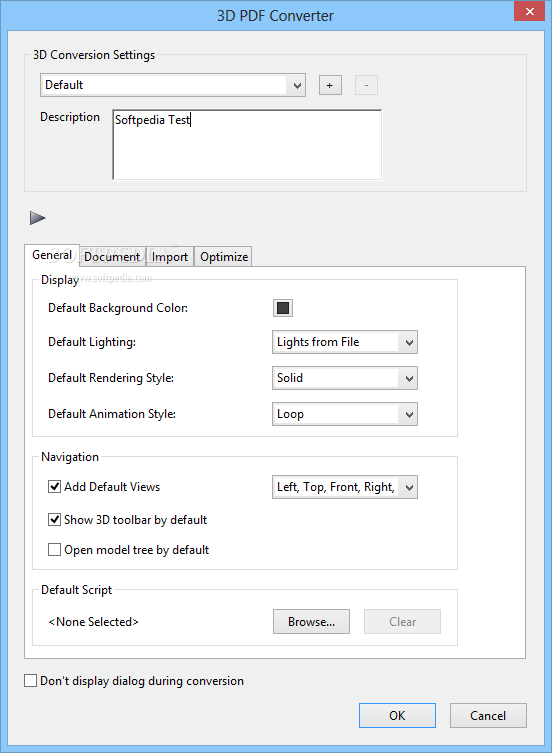Image resolution: width=552 pixels, height=753 pixels.
Task: Click the disabled minus remove-setting button
Action: point(366,85)
